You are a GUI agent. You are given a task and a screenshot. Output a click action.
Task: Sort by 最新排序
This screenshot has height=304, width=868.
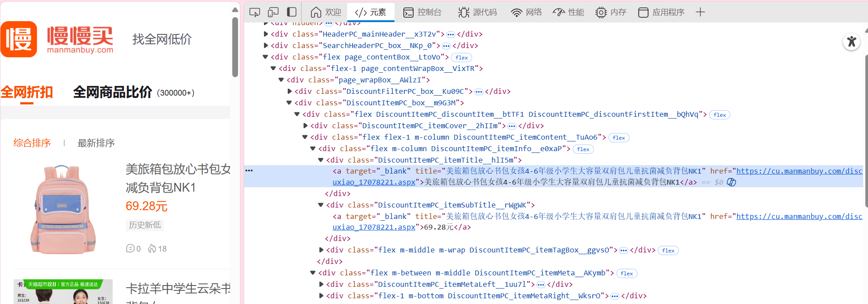(96, 143)
